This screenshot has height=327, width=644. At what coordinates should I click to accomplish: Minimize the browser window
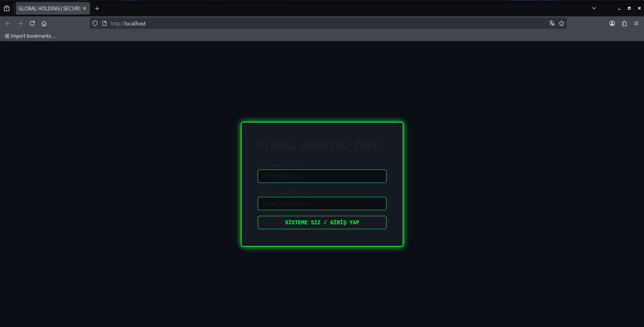pyautogui.click(x=619, y=8)
